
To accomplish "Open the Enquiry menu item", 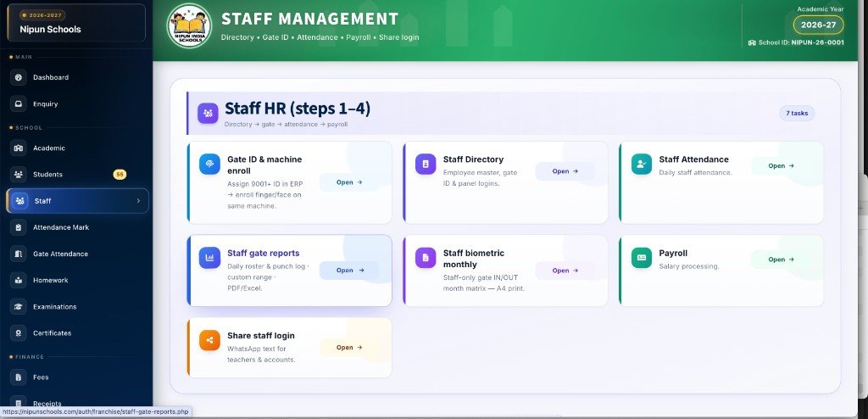I will [76, 103].
